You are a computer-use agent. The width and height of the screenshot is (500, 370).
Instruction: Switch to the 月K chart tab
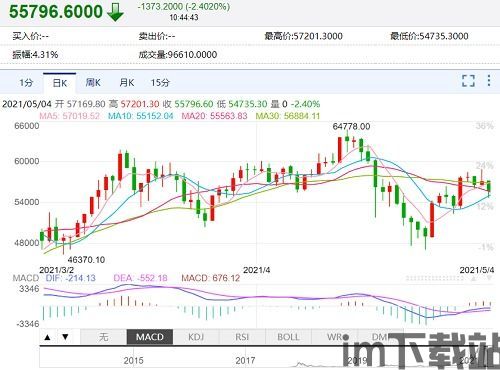pyautogui.click(x=127, y=83)
